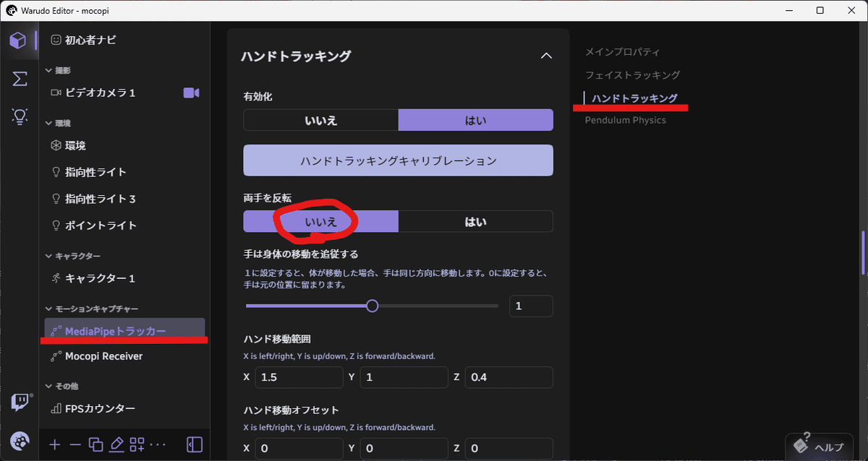
Task: Open the メインプロパティ tab
Action: click(x=624, y=51)
